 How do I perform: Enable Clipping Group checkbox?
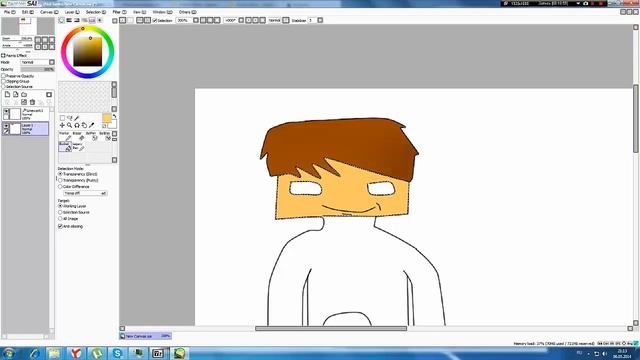click(4, 81)
